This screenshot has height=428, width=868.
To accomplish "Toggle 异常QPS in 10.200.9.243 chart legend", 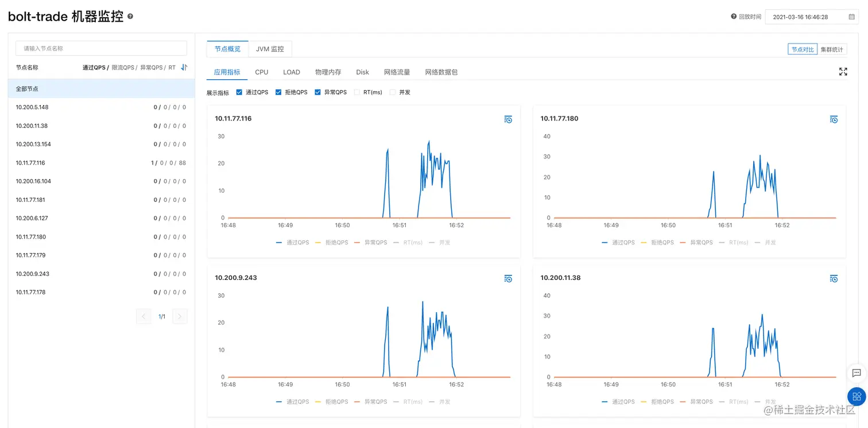I will pos(374,401).
